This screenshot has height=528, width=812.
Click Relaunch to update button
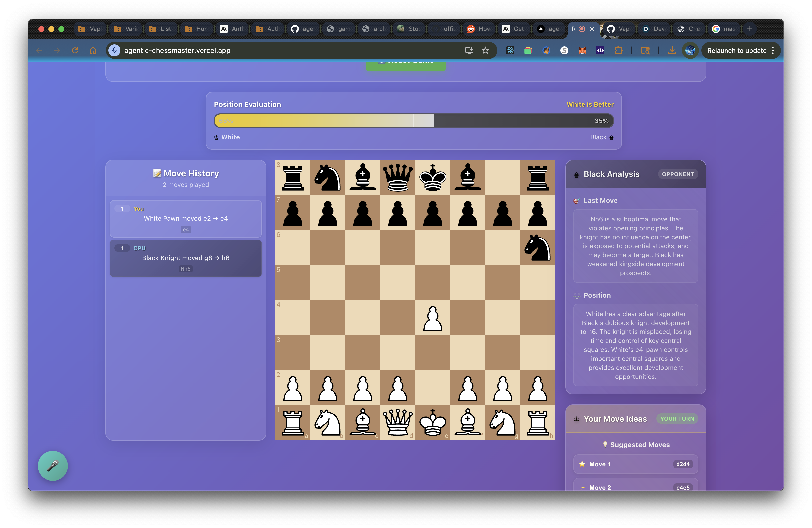click(736, 51)
